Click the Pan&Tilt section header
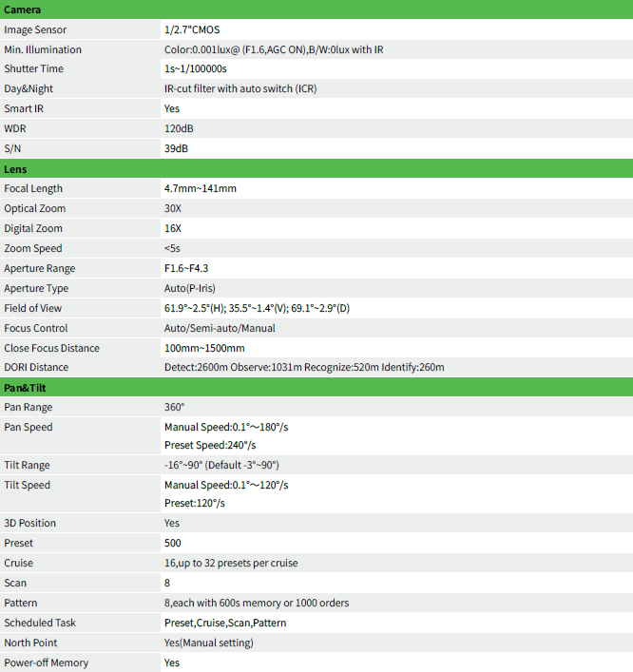 point(316,388)
